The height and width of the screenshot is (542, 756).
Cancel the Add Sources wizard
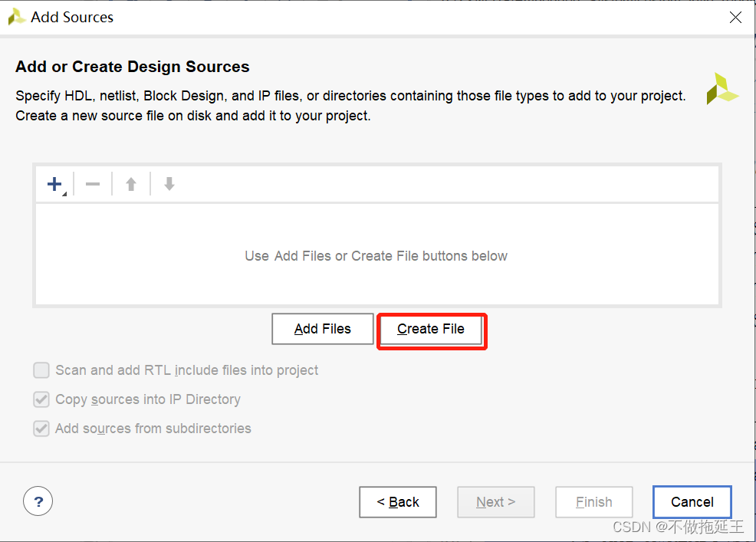(692, 502)
